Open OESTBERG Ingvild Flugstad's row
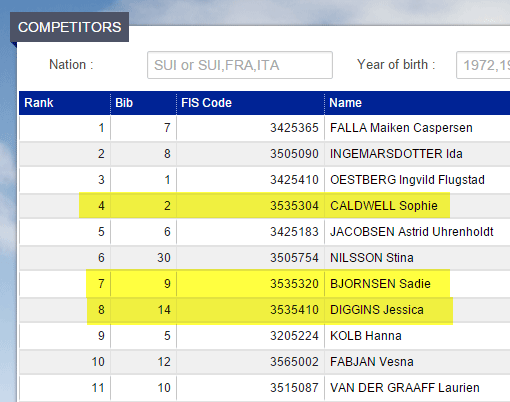The height and width of the screenshot is (402, 510). click(x=265, y=180)
